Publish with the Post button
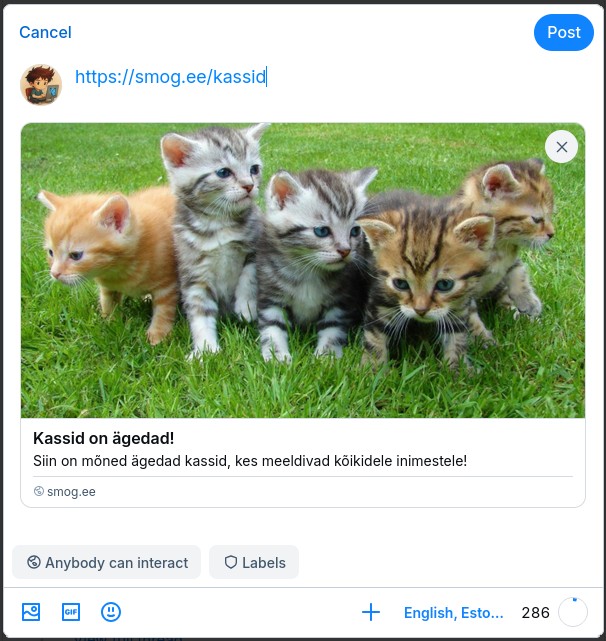Image resolution: width=606 pixels, height=641 pixels. click(x=563, y=33)
